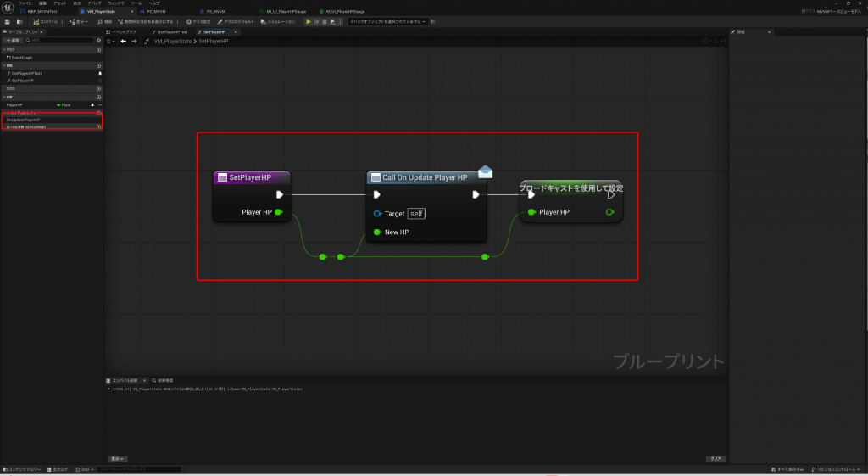This screenshot has width=868, height=476.
Task: Click the My Blueprint search field
Action: 58,40
